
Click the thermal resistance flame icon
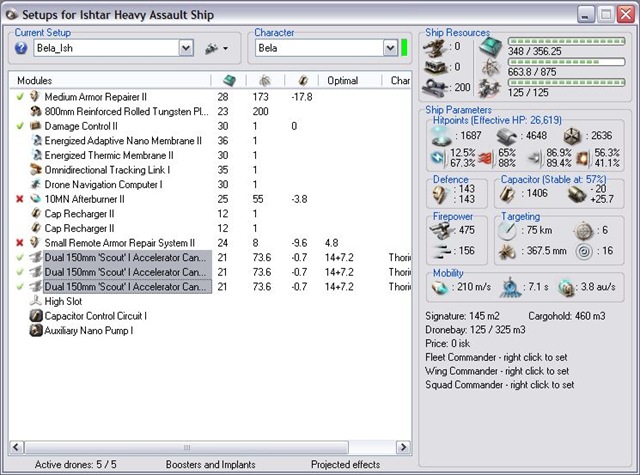[x=485, y=158]
